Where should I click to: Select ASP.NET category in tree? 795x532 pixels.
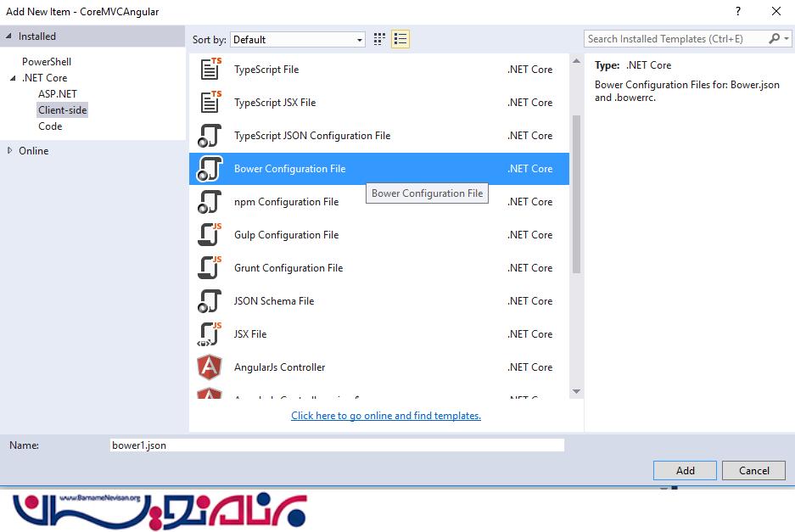(x=58, y=94)
